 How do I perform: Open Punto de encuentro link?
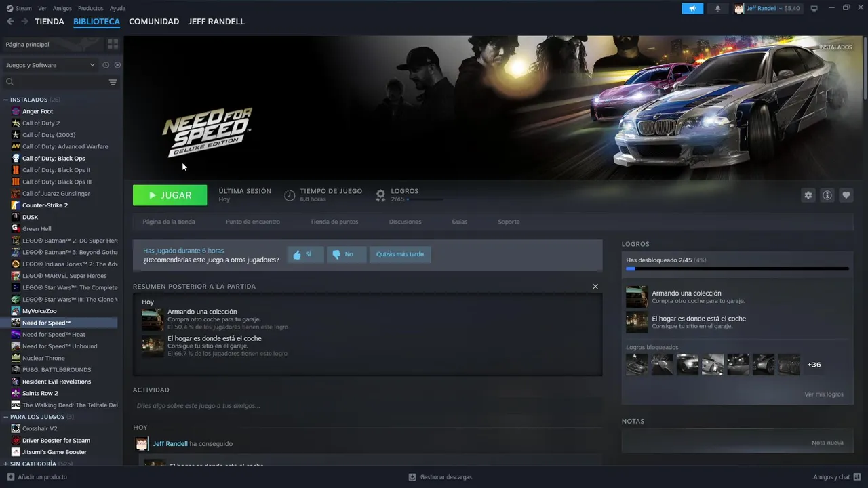pyautogui.click(x=253, y=222)
